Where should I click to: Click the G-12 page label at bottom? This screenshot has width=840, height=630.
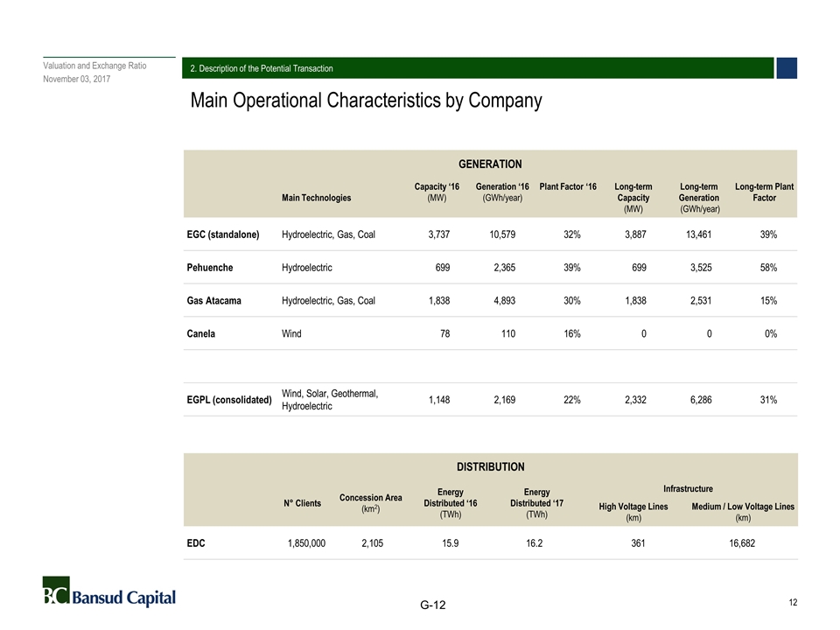click(432, 606)
